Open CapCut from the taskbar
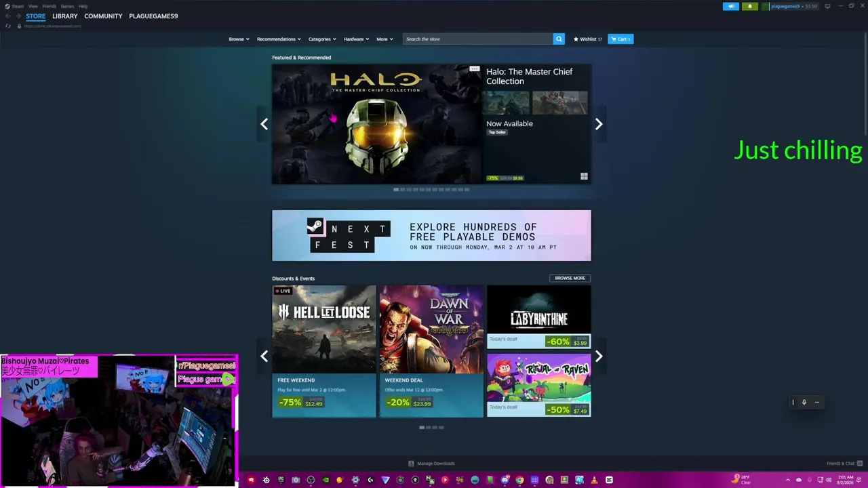Viewport: 868px width, 488px height. 609,480
